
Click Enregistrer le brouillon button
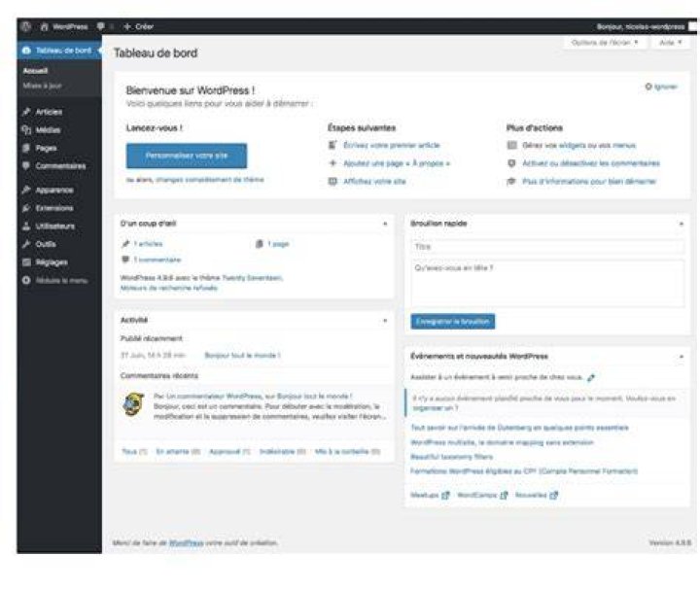pyautogui.click(x=453, y=322)
